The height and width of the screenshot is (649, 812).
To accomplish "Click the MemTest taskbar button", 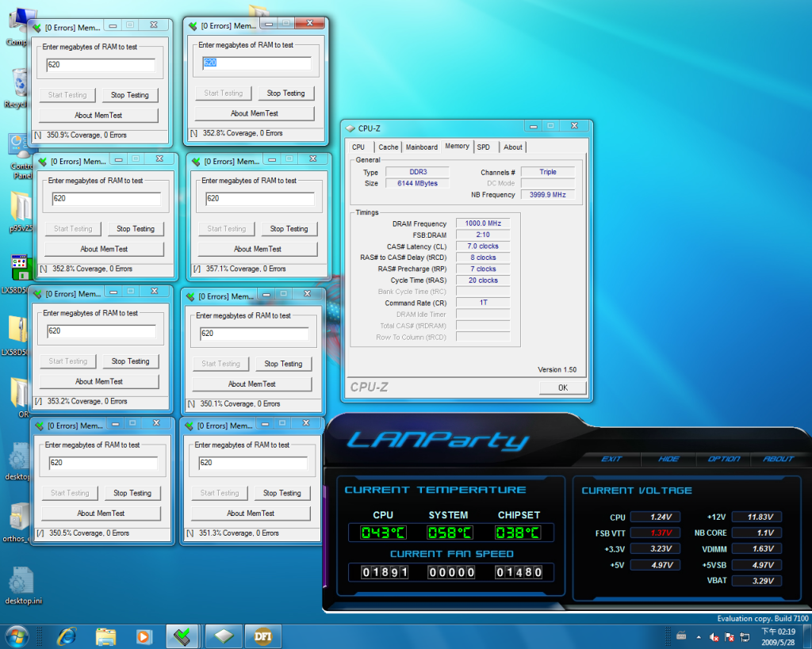I will click(182, 636).
